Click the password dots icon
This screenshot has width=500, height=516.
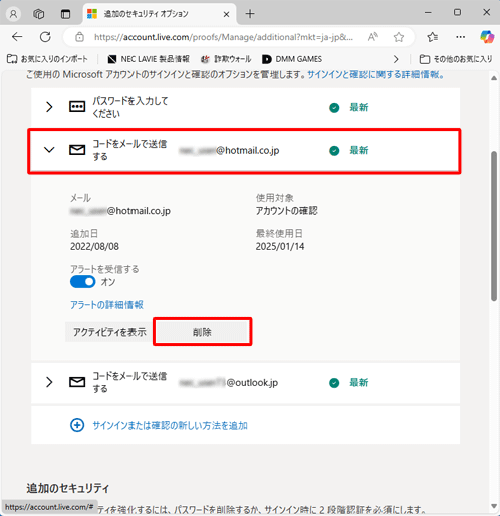click(x=77, y=107)
